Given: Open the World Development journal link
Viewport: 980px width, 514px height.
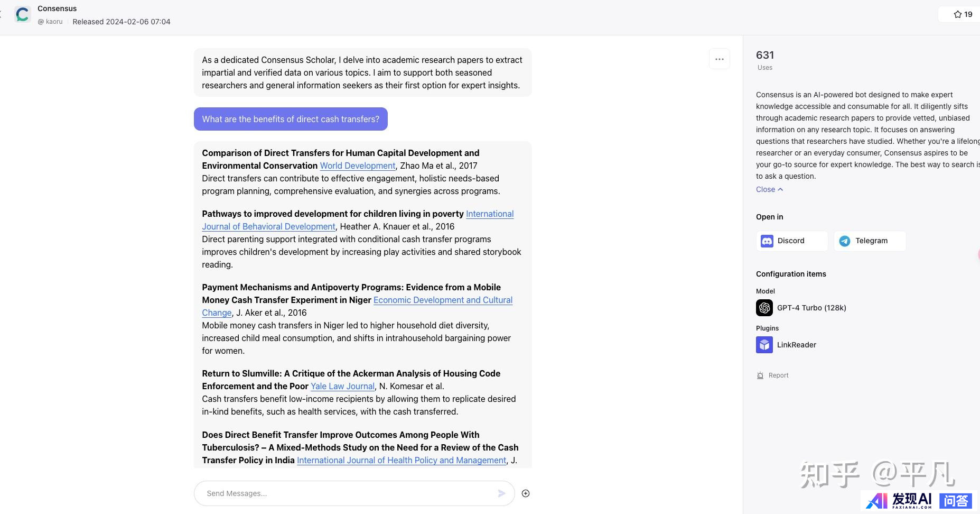Looking at the screenshot, I should (x=357, y=166).
